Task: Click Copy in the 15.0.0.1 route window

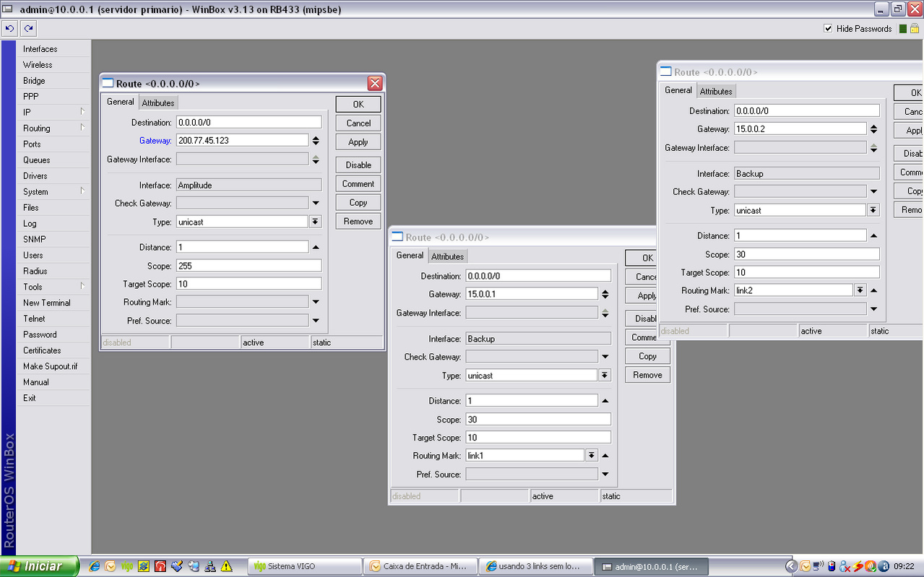Action: (x=647, y=356)
